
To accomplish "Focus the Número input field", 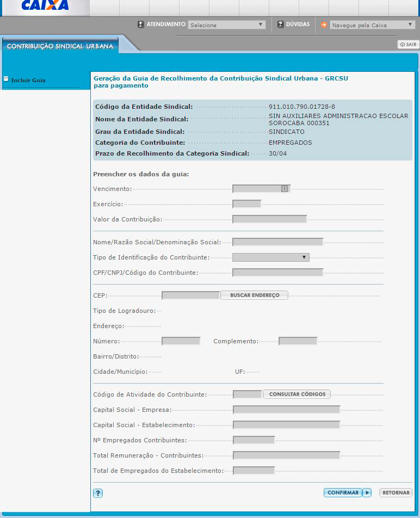I will click(181, 341).
